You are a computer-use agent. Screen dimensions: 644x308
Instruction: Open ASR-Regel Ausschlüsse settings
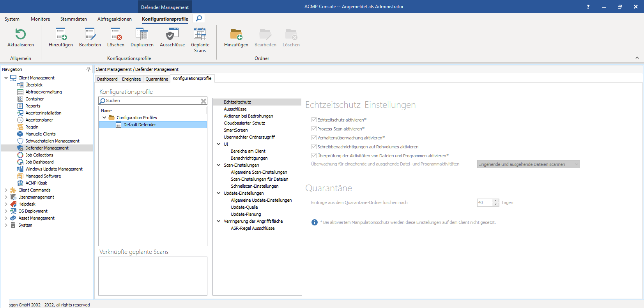click(x=253, y=228)
